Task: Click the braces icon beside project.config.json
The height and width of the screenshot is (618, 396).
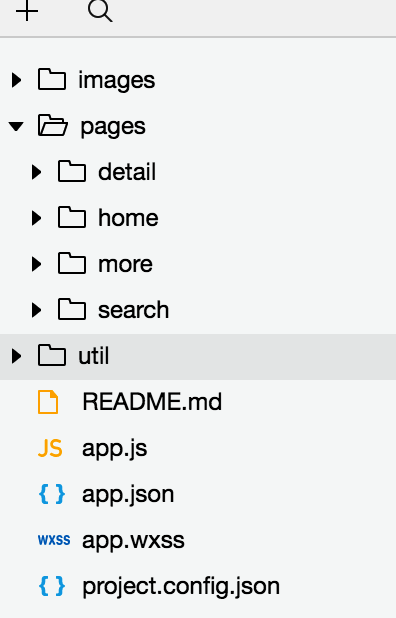Action: tap(52, 586)
